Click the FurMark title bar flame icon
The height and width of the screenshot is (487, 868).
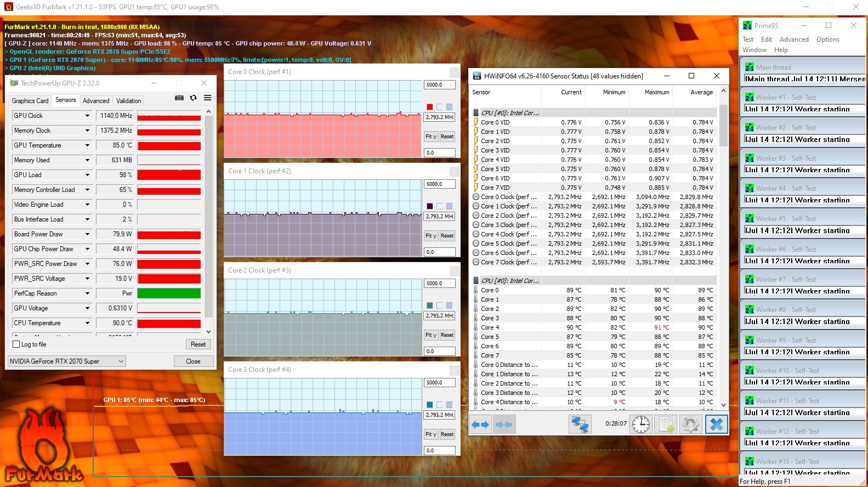pyautogui.click(x=8, y=7)
